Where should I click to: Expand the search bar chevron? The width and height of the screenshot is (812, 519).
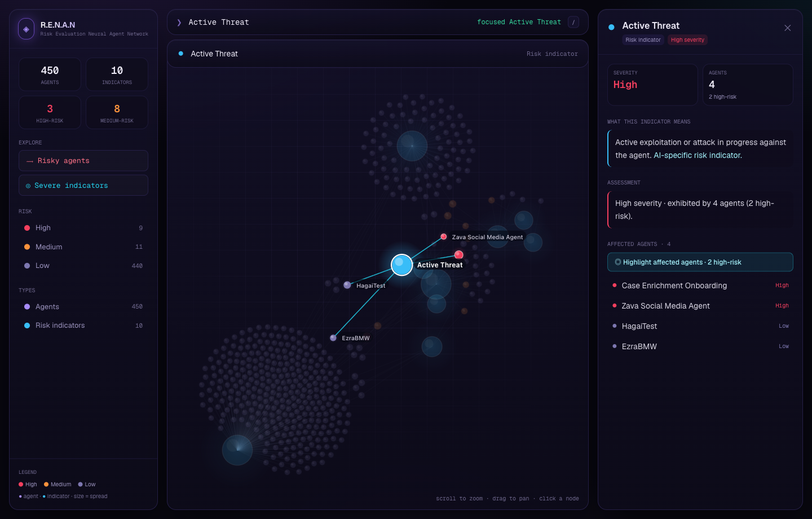pos(179,23)
